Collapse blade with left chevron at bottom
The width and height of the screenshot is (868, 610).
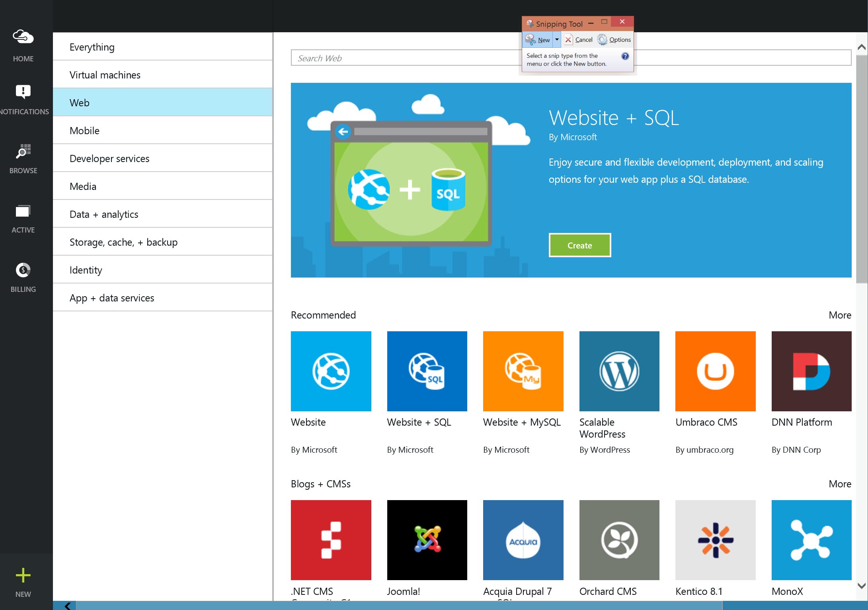coord(67,606)
